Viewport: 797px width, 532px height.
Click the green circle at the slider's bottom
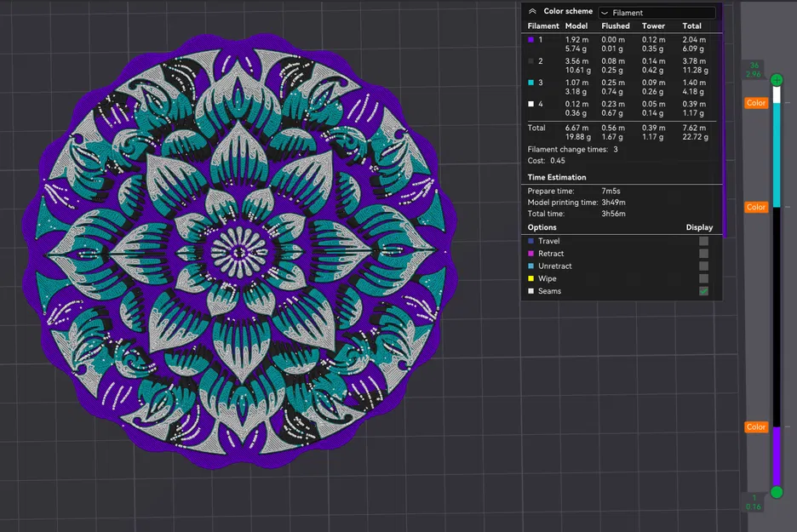[775, 492]
